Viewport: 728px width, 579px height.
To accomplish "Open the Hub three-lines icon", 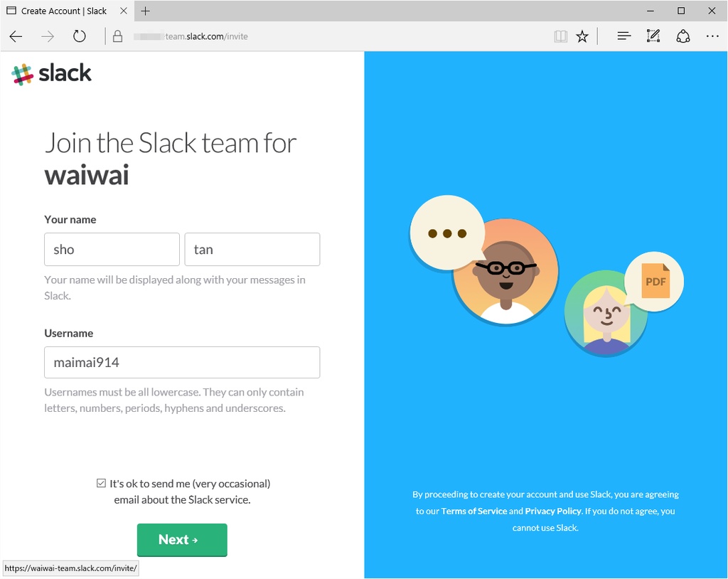I will pos(624,36).
